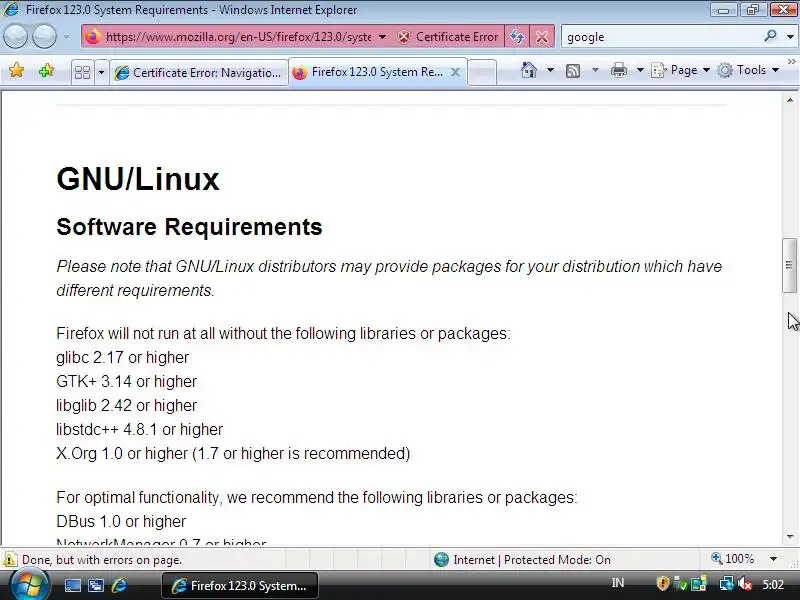Screen dimensions: 800x600
Task: Click the Add to Favorites icon
Action: [x=46, y=70]
